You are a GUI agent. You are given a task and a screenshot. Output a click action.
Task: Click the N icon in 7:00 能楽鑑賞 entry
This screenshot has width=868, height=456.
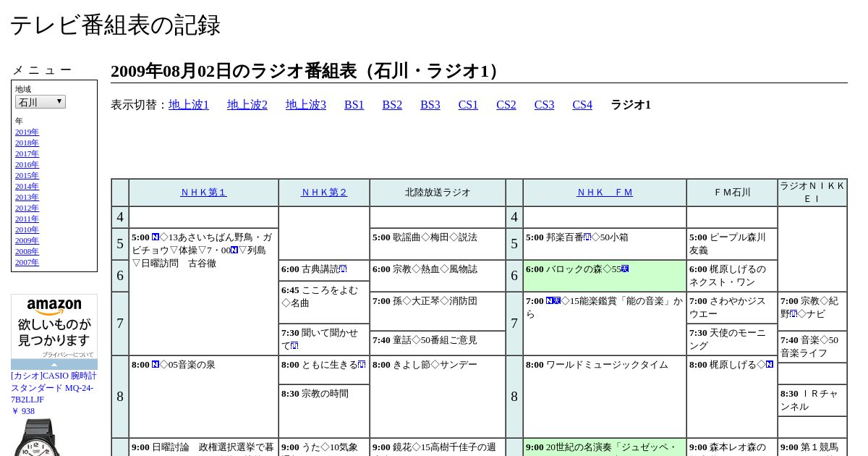[x=550, y=301]
